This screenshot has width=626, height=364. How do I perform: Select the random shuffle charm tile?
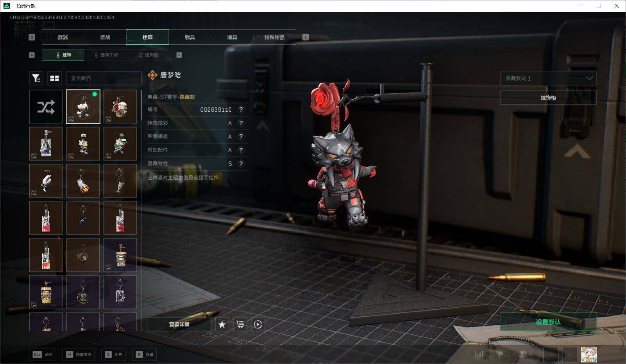tap(46, 107)
